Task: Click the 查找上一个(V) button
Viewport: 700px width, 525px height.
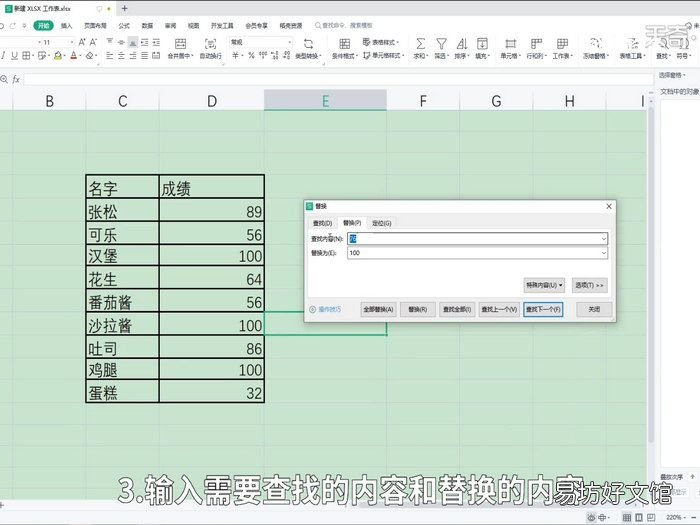Action: pyautogui.click(x=499, y=309)
